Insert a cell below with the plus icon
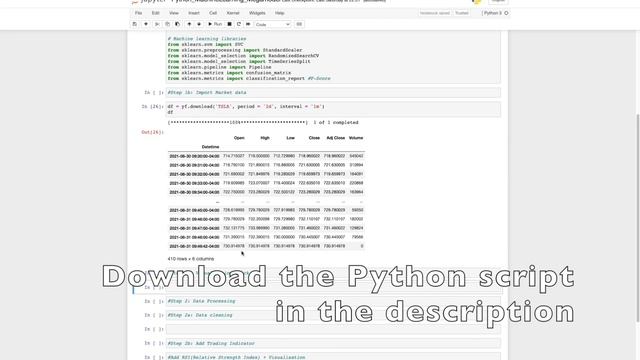 (146, 24)
